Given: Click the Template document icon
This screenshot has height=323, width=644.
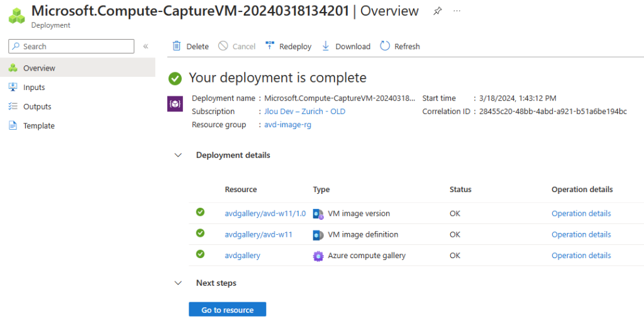Looking at the screenshot, I should [x=13, y=126].
